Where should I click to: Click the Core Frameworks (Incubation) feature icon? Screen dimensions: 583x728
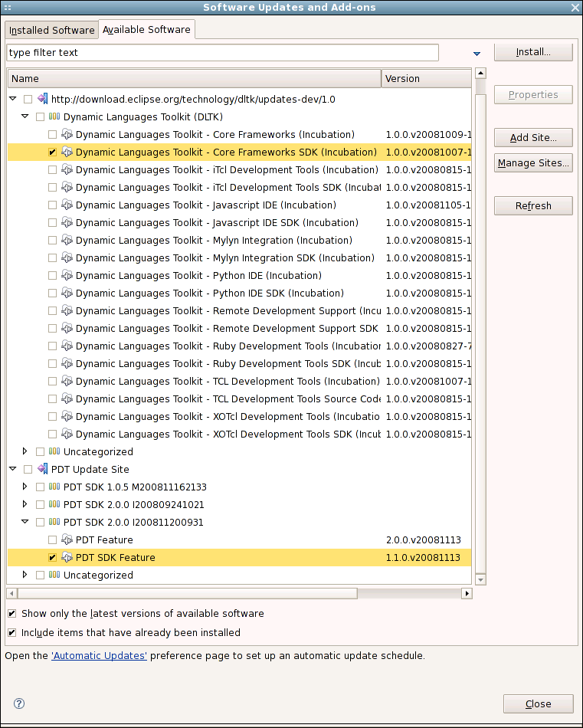pyautogui.click(x=67, y=134)
